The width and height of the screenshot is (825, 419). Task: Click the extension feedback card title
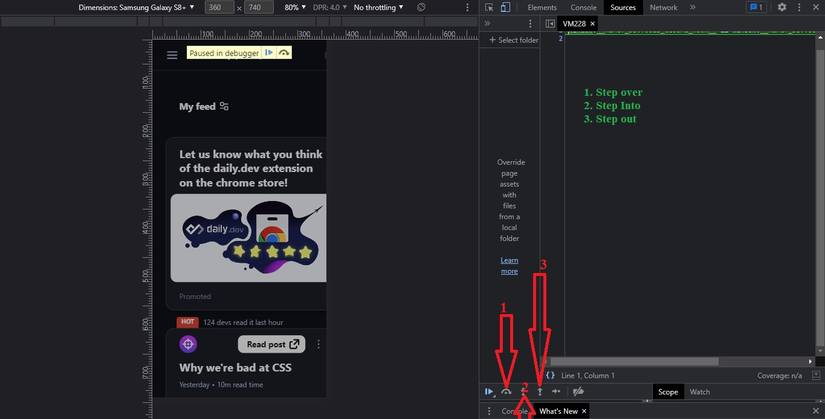pos(250,168)
